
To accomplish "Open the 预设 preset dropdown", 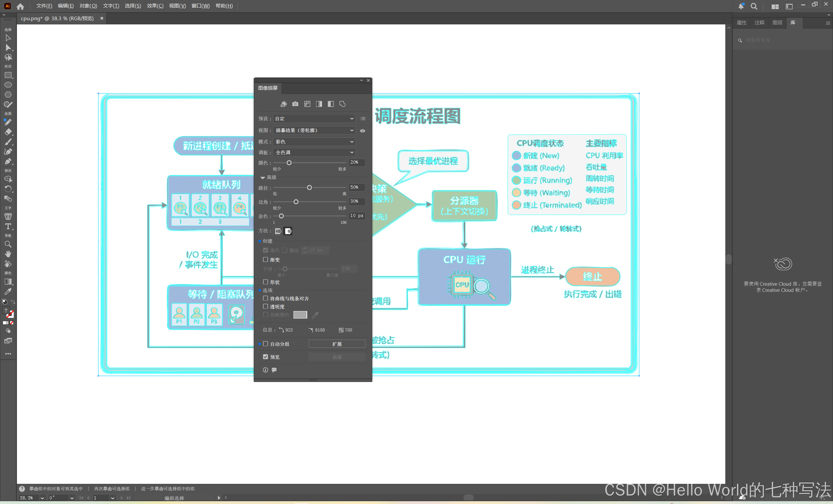I will point(314,119).
